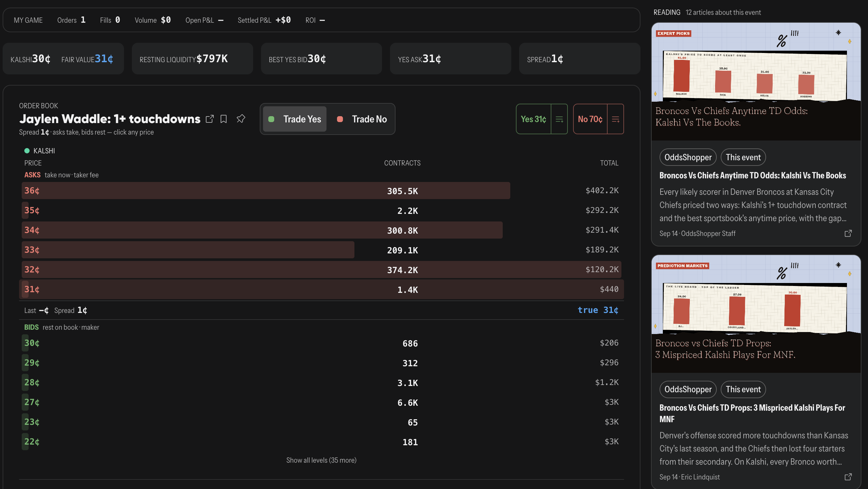
Task: Click the 30¢ best bid price
Action: 32,343
